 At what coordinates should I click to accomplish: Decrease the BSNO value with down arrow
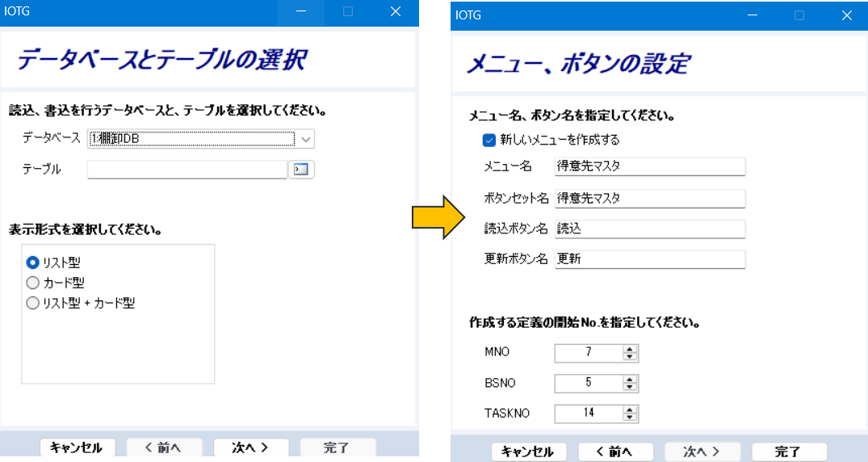click(631, 387)
